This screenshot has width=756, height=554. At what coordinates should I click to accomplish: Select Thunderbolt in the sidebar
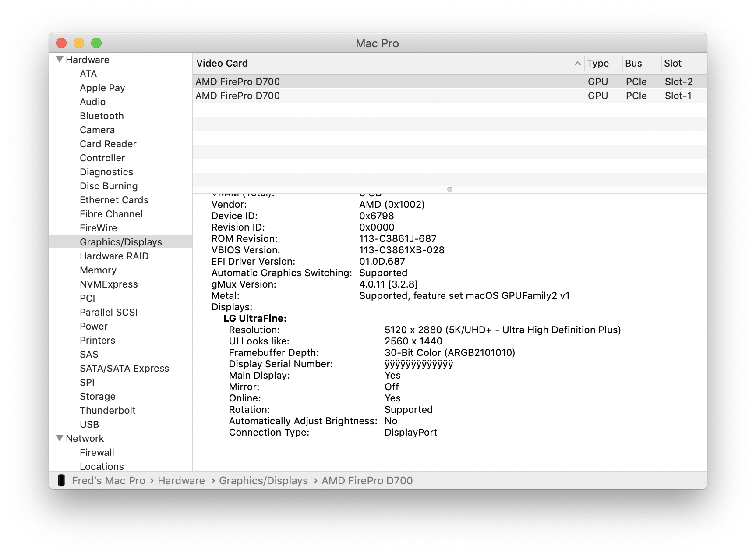point(108,410)
